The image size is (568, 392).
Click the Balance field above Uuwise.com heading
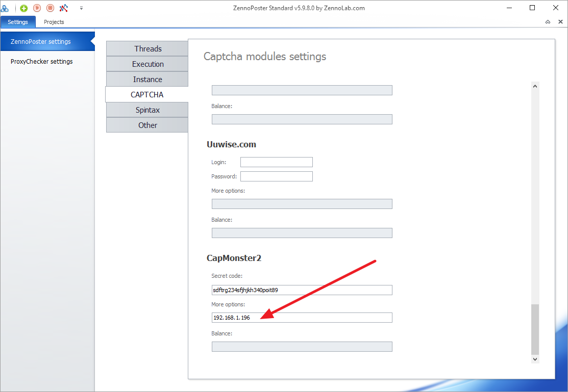point(302,119)
